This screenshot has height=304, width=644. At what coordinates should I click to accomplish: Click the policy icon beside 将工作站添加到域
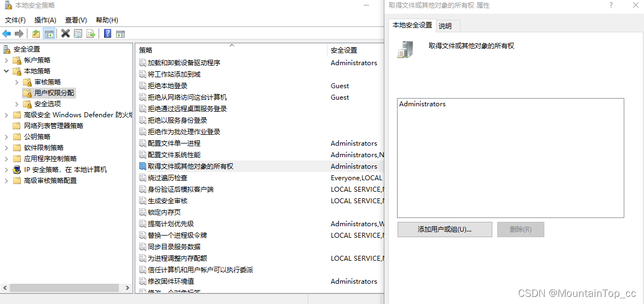point(142,74)
